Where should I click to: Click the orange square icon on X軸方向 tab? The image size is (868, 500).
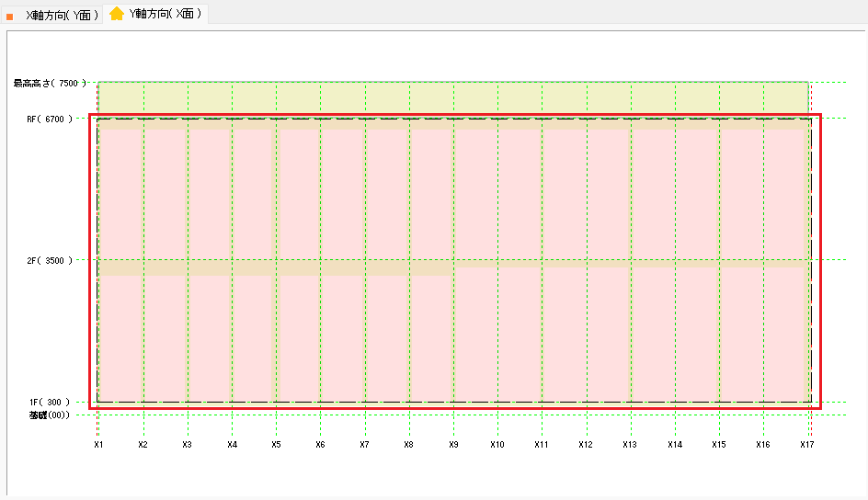pos(10,17)
